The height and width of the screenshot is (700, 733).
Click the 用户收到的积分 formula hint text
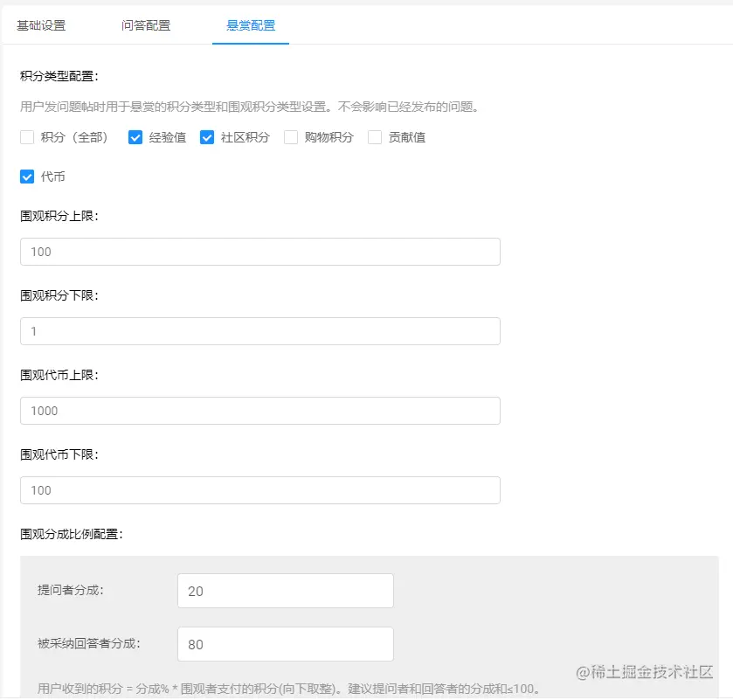pos(289,689)
